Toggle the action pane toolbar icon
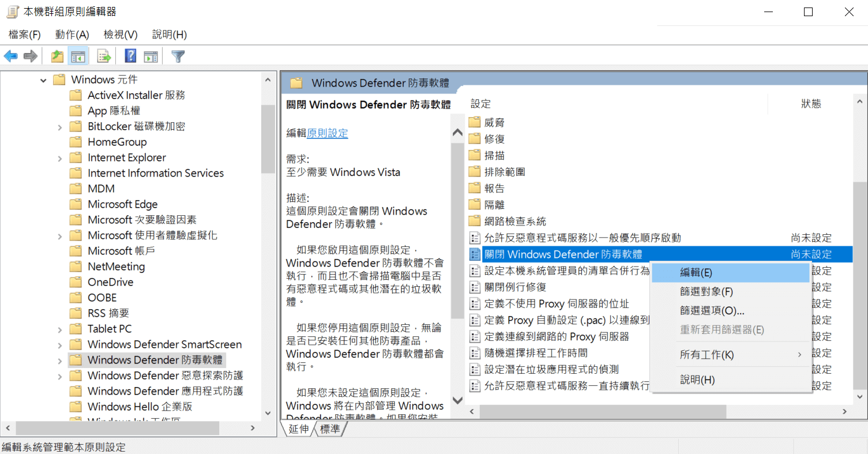This screenshot has height=454, width=868. point(151,56)
